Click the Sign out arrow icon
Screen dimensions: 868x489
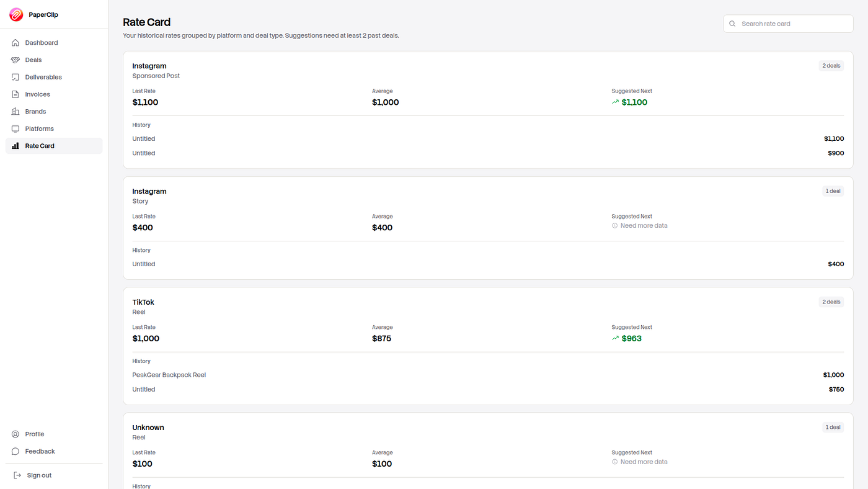click(17, 475)
